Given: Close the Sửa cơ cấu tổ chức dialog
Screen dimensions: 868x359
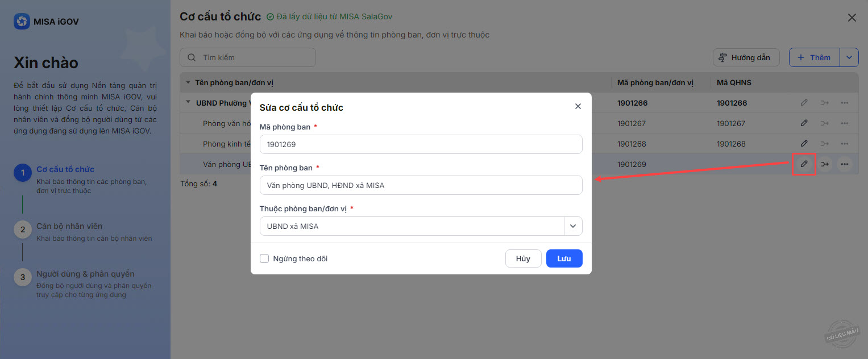Looking at the screenshot, I should point(578,106).
